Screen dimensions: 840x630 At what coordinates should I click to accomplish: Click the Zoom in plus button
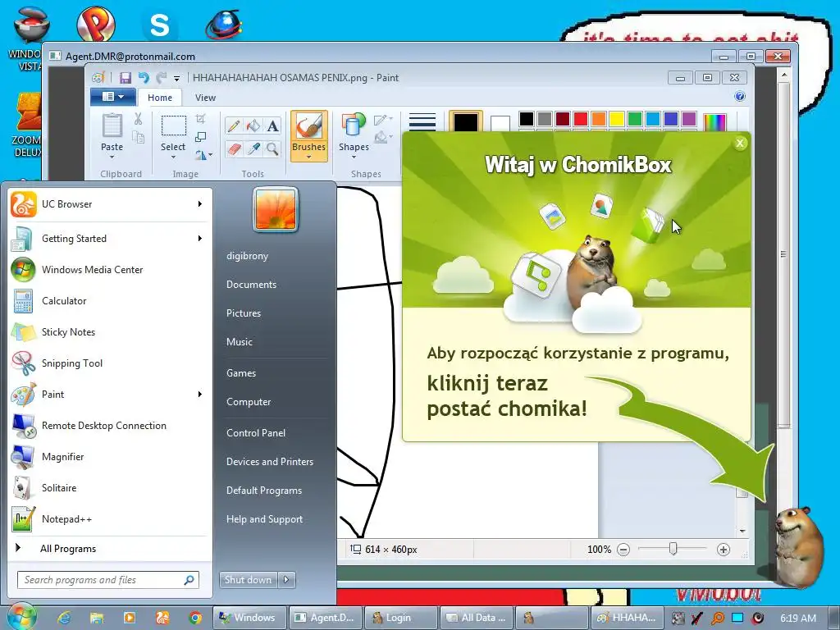[x=724, y=550]
